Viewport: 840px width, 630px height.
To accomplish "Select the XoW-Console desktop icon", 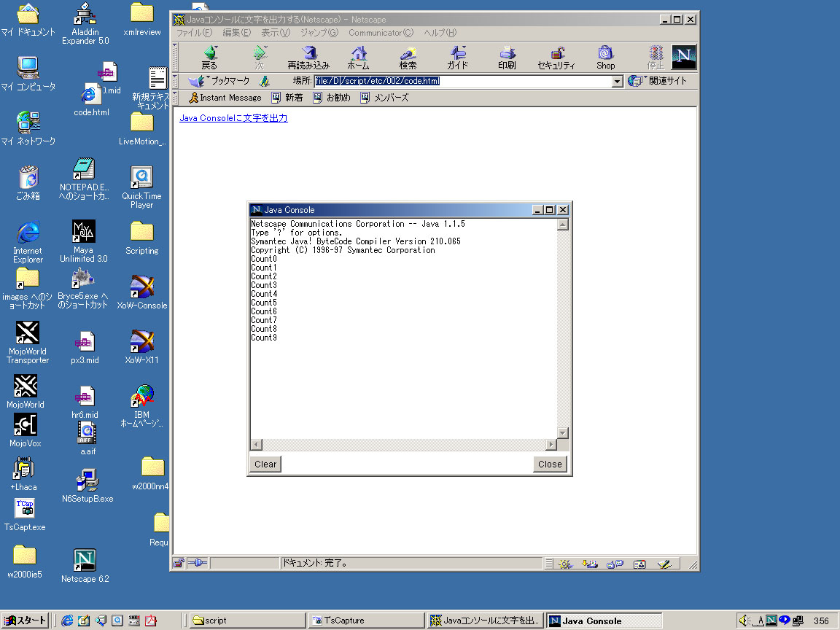I will pyautogui.click(x=142, y=292).
